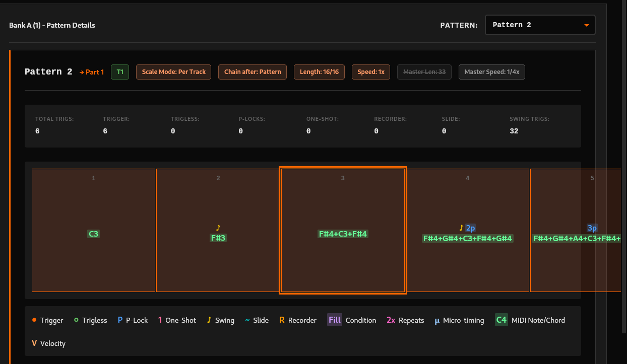627x364 pixels.
Task: Click the Fill condition icon in legend
Action: pos(335,320)
